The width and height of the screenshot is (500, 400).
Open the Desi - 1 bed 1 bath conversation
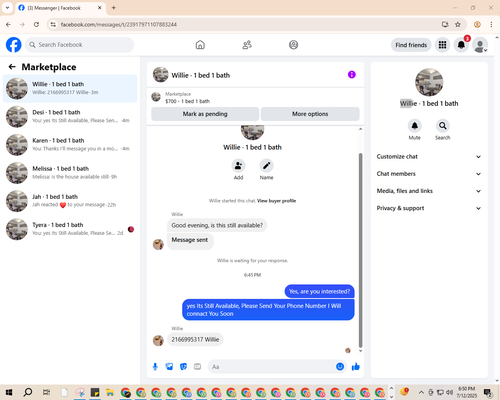(70, 117)
